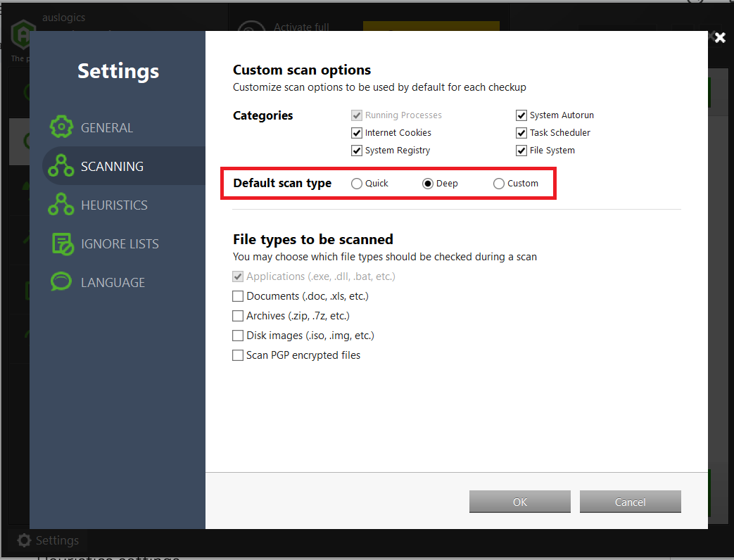Open Heuristics settings via its icon
The width and height of the screenshot is (734, 560).
point(61,204)
